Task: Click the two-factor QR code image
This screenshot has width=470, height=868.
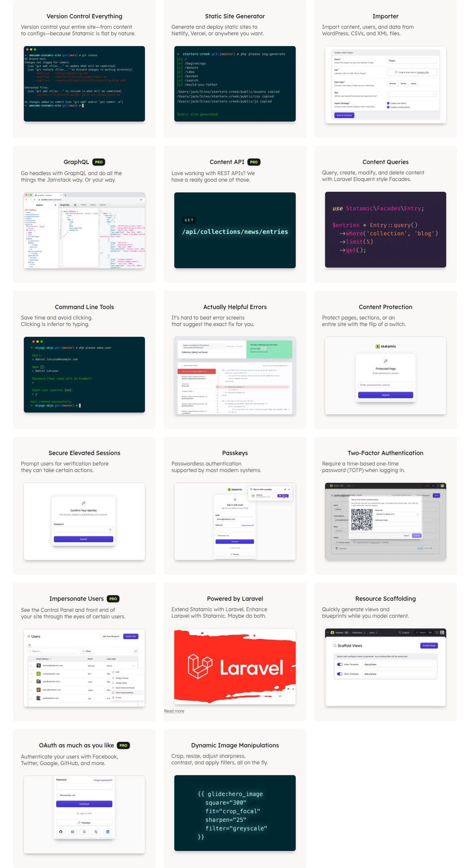Action: (x=362, y=520)
